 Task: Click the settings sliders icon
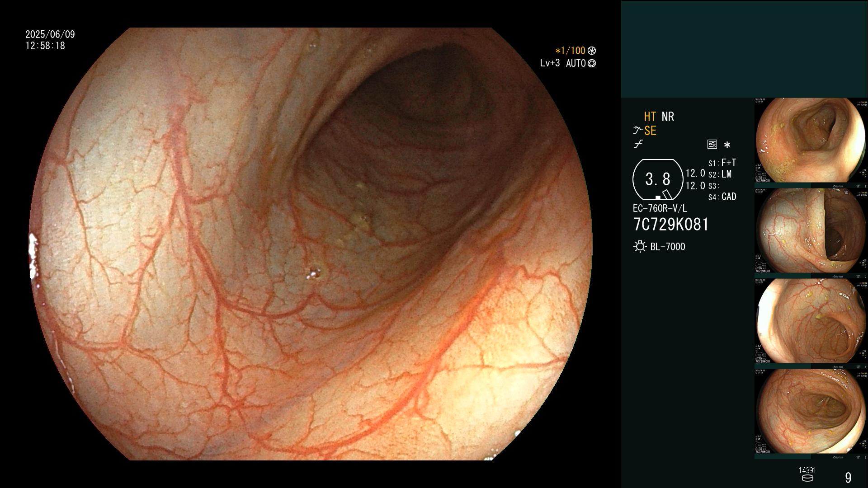712,145
